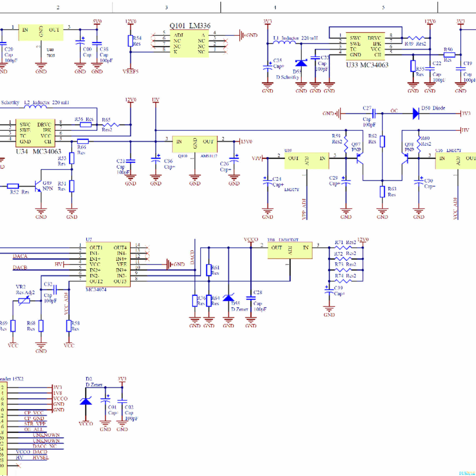Click the U33 MC34063 chip symbol
The height and width of the screenshot is (476, 476).
coord(365,46)
